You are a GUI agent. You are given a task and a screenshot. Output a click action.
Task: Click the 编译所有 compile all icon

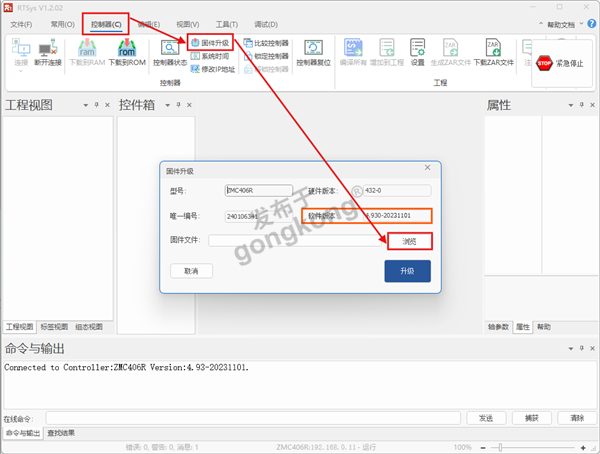click(353, 52)
